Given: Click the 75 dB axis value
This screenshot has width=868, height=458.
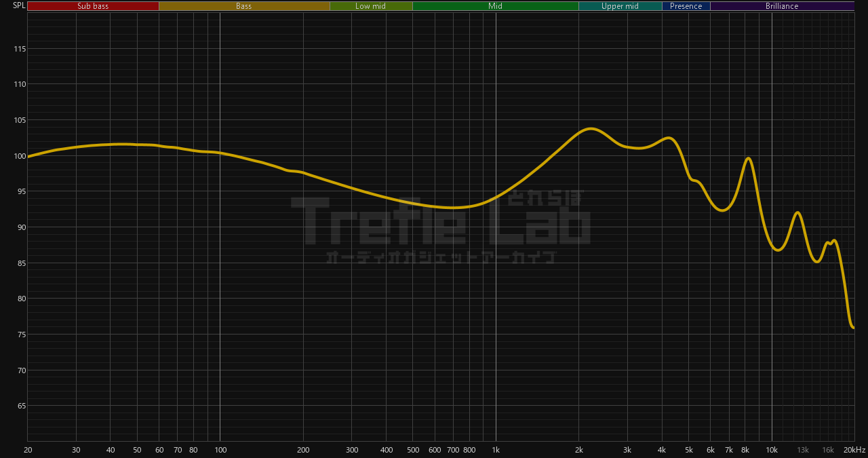Looking at the screenshot, I should 21,335.
